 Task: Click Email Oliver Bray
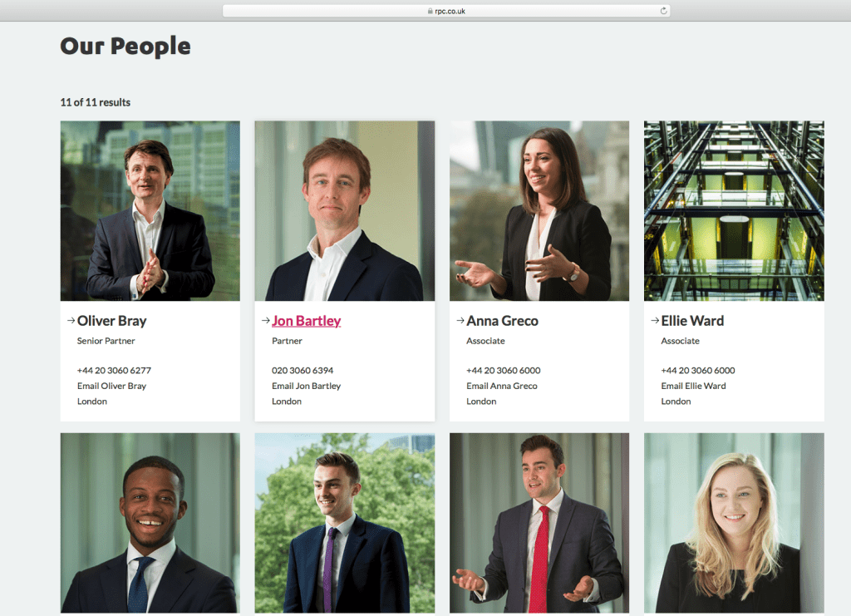coord(111,386)
